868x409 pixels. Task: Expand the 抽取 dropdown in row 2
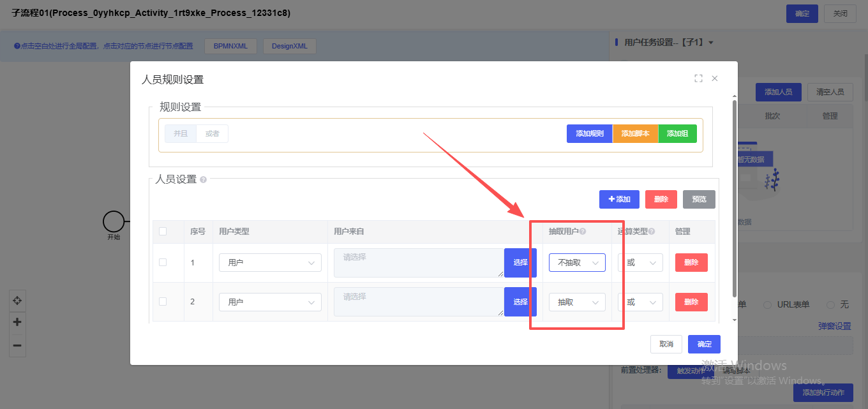click(577, 302)
